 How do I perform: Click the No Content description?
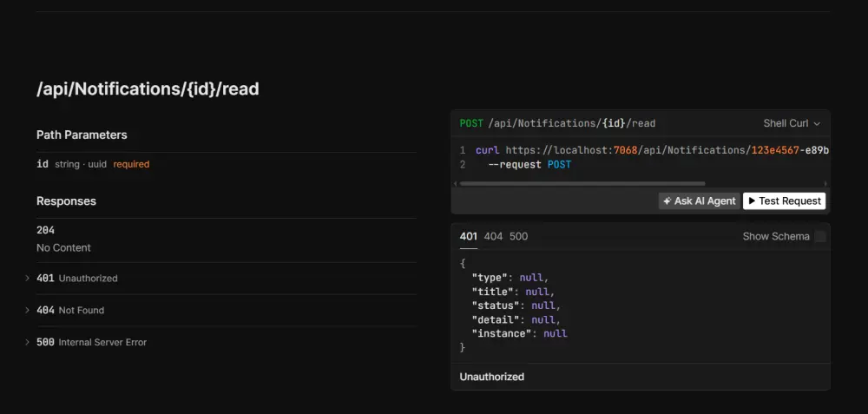pos(63,248)
